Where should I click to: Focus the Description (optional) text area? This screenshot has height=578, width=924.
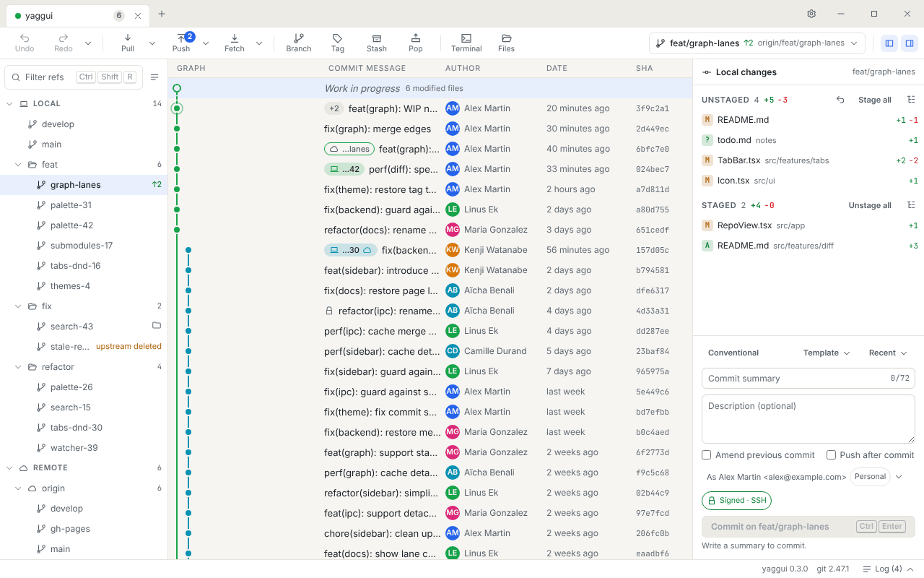[808, 419]
